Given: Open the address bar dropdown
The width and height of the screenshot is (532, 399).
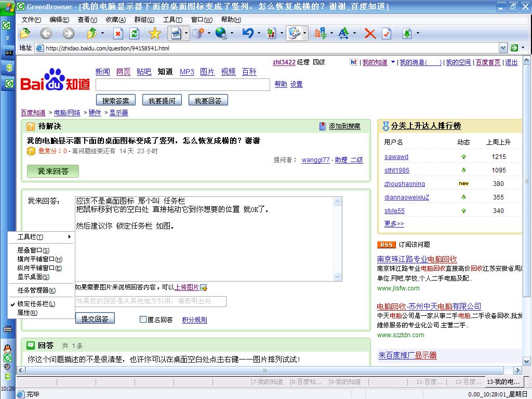Looking at the screenshot, I should point(503,48).
